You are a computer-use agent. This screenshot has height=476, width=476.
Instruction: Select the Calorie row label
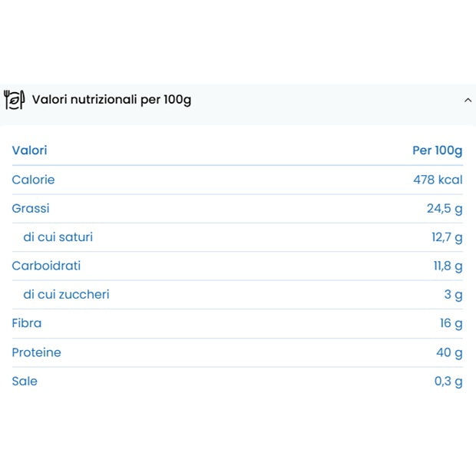pyautogui.click(x=33, y=180)
